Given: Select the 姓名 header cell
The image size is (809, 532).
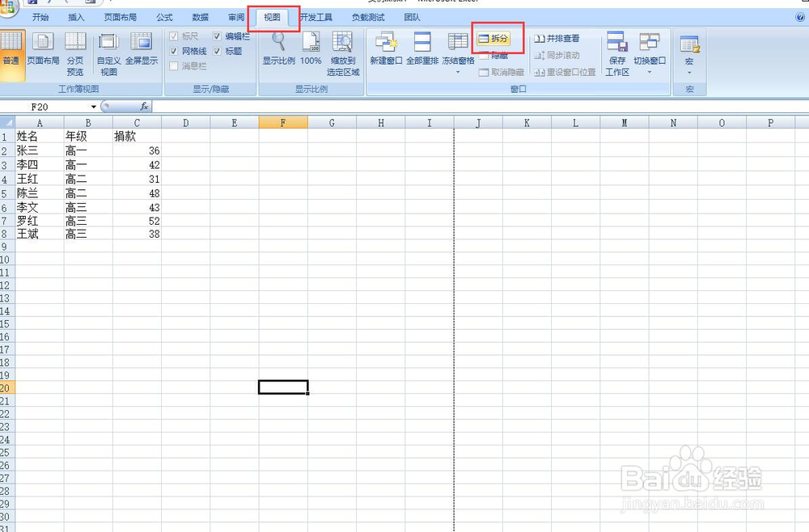Looking at the screenshot, I should click(x=40, y=136).
